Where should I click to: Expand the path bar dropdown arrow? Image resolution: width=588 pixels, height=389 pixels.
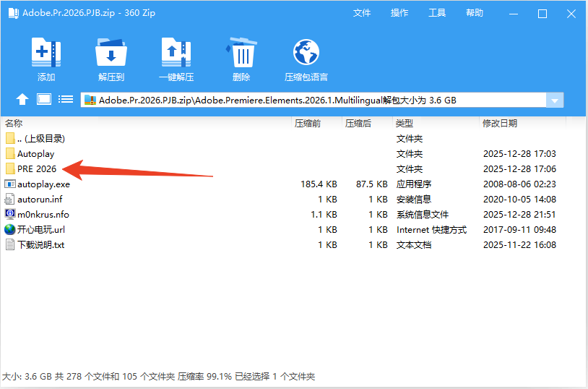[555, 101]
